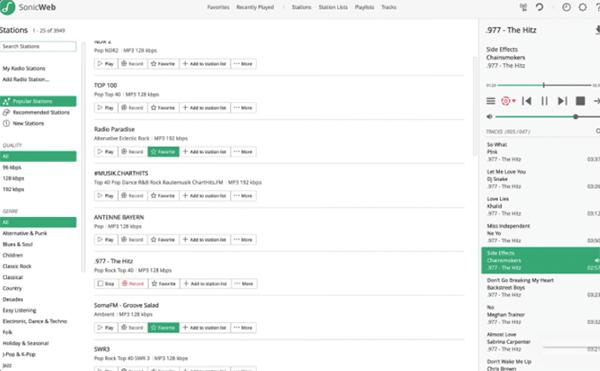Open the Favorites tab

218,7
